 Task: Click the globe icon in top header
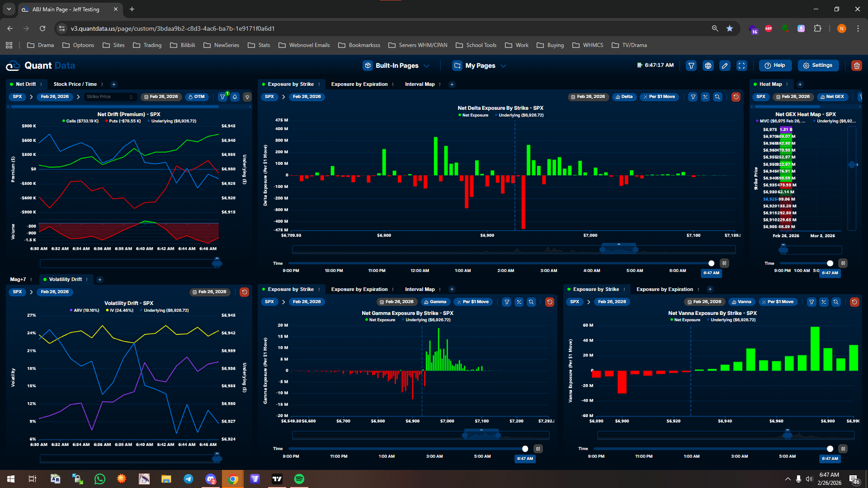pyautogui.click(x=708, y=66)
